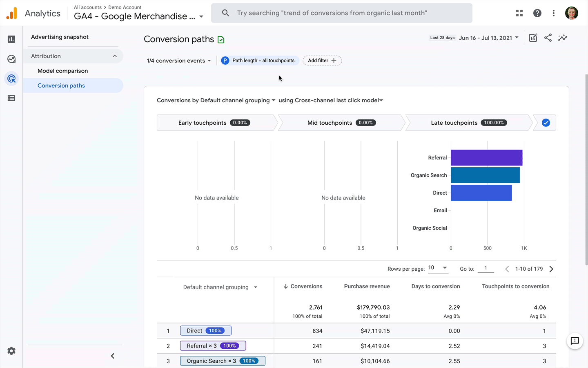Open the conversion events dropdown

point(178,61)
